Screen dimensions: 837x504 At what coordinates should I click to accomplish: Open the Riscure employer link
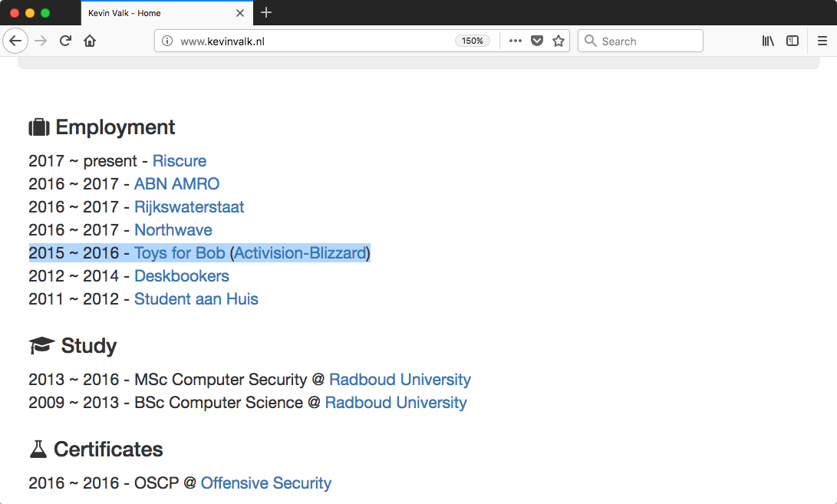click(180, 161)
